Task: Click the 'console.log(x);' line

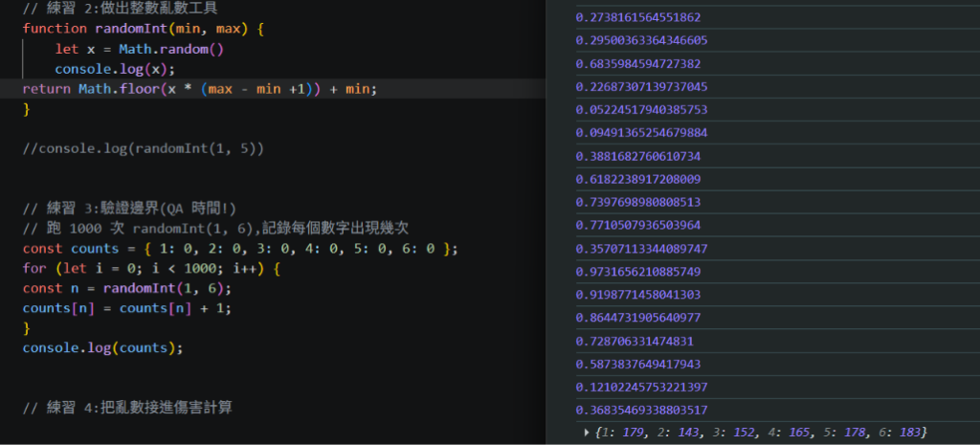Action: pyautogui.click(x=115, y=69)
